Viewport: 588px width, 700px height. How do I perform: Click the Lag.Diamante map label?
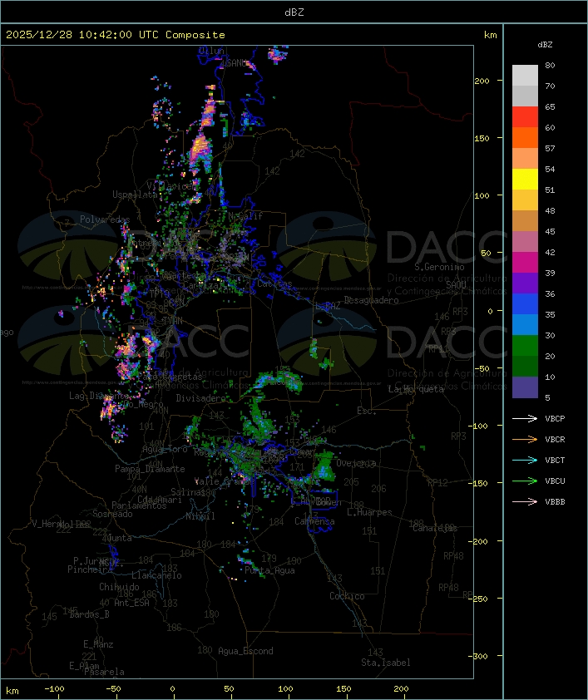coord(99,396)
